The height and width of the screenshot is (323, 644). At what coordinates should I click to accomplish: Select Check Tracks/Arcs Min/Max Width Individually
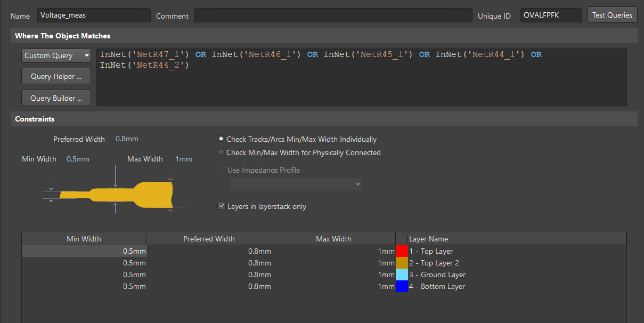[222, 139]
